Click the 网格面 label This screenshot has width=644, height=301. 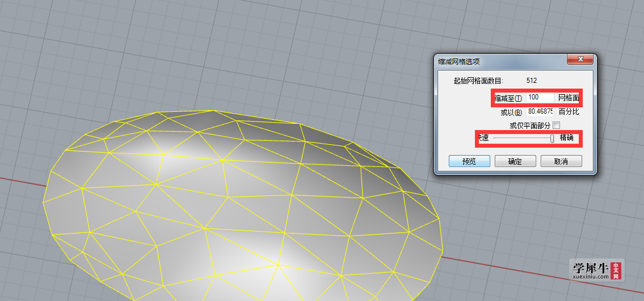569,98
